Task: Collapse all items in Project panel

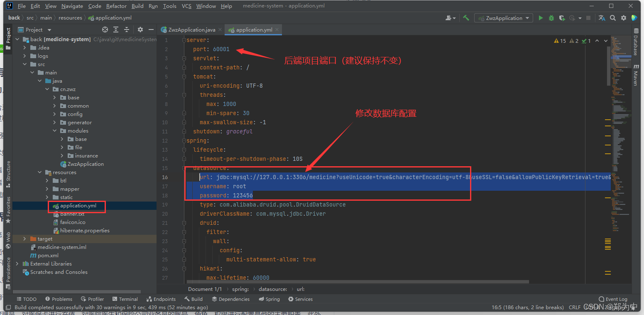Action: [127, 30]
